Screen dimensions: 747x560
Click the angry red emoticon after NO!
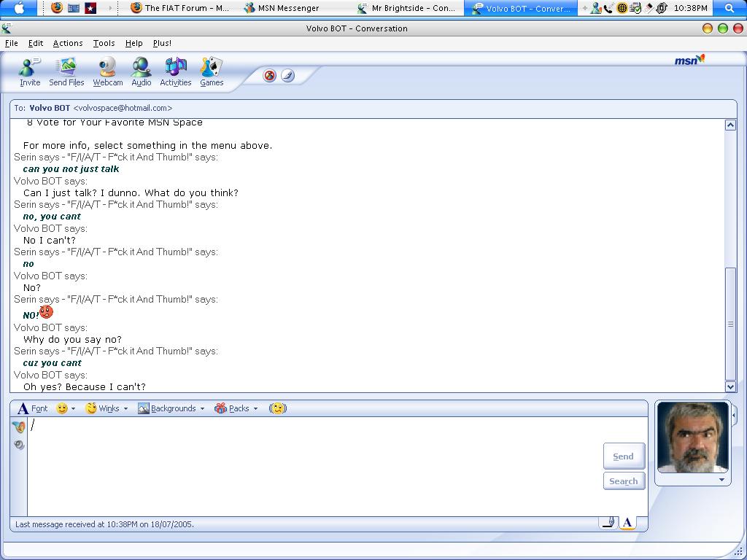pyautogui.click(x=46, y=312)
